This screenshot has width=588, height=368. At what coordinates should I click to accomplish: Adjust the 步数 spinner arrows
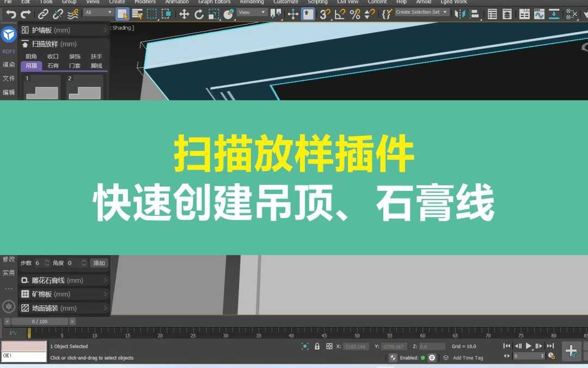47,263
